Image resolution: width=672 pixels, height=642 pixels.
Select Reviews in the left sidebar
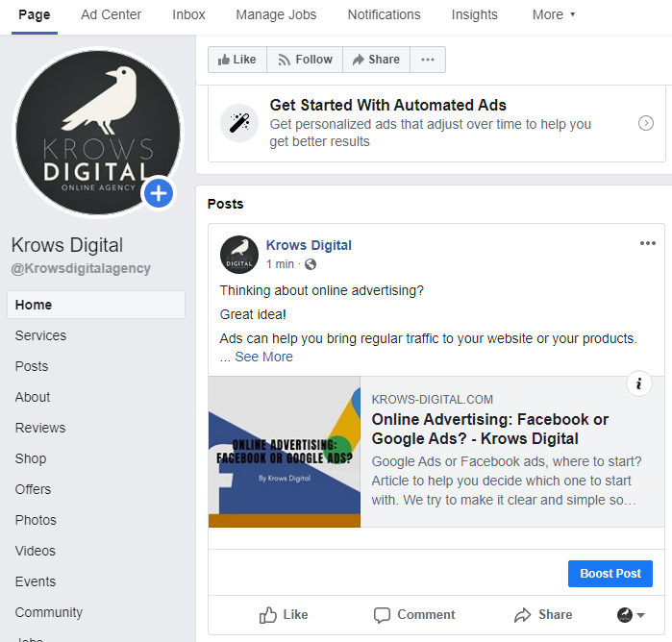coord(40,428)
